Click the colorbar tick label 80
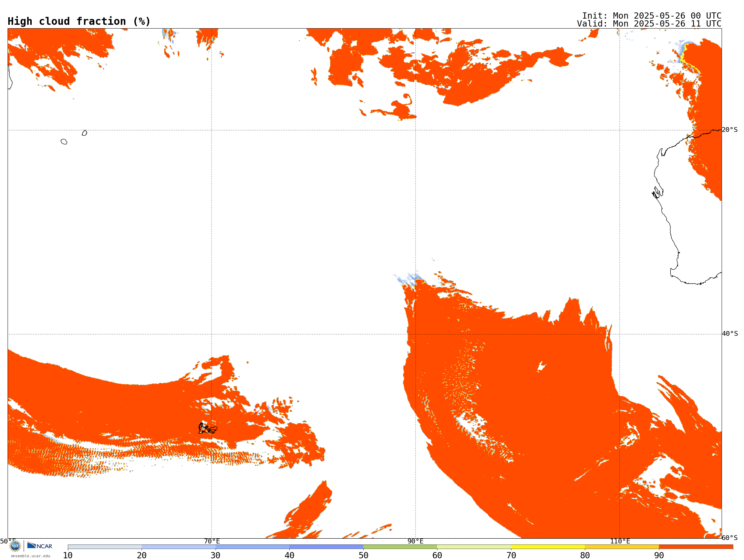Screen dimensions: 744x560 585,556
